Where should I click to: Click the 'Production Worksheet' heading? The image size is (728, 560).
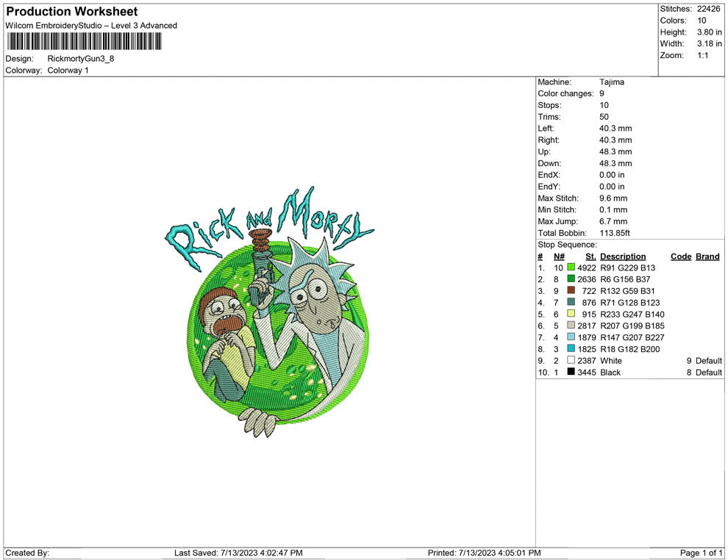coord(72,12)
